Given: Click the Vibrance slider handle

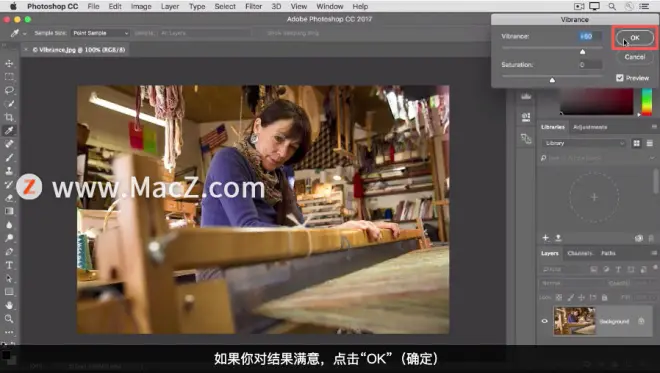Looking at the screenshot, I should pyautogui.click(x=583, y=52).
